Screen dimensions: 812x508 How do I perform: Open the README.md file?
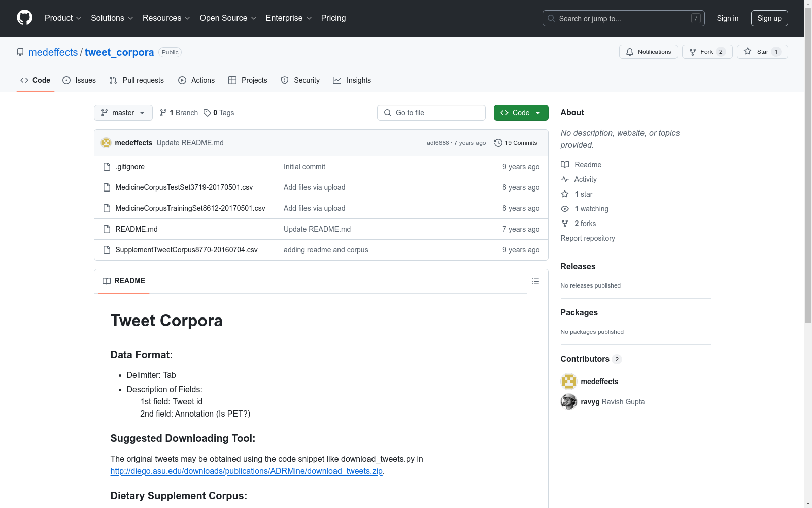(x=137, y=229)
